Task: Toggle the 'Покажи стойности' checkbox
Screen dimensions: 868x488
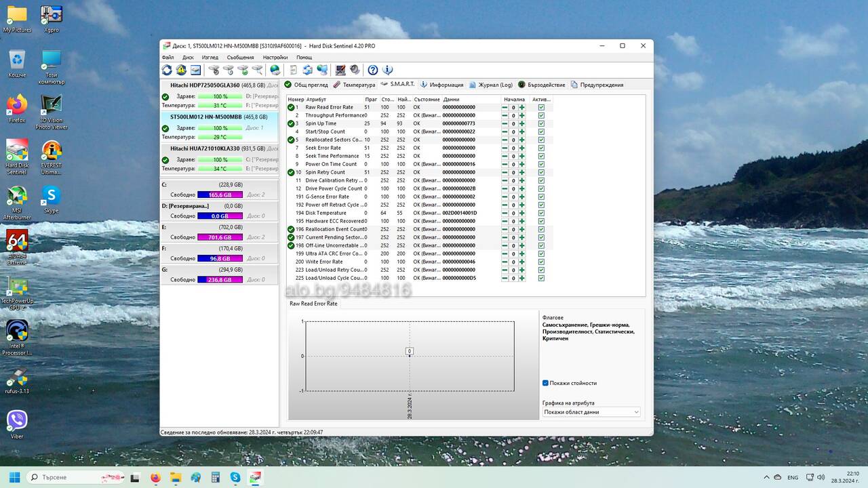Action: pos(545,383)
